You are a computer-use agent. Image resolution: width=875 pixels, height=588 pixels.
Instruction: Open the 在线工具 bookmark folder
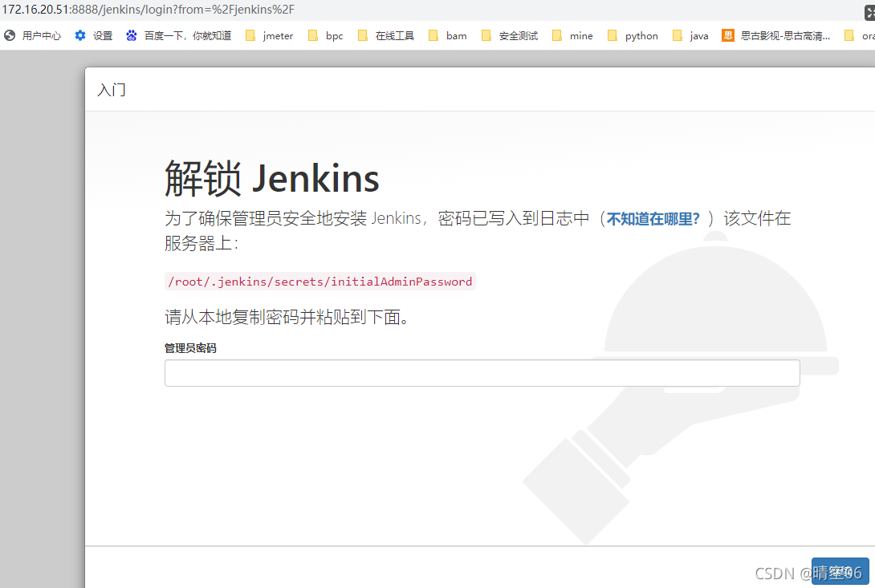[x=386, y=36]
